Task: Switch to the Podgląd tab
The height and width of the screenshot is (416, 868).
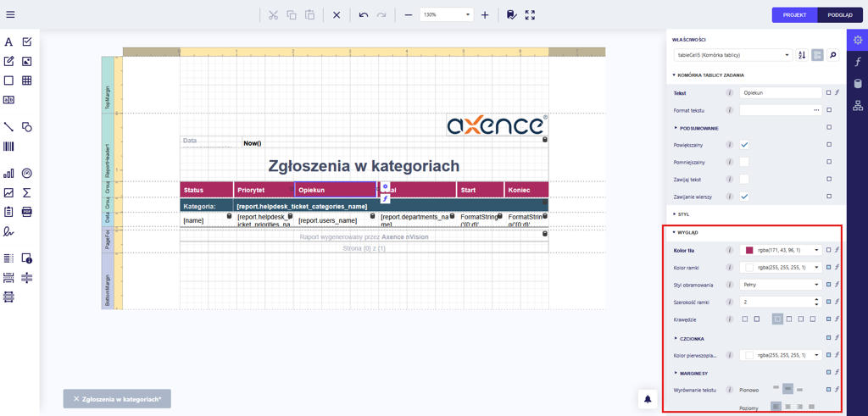Action: [x=840, y=14]
